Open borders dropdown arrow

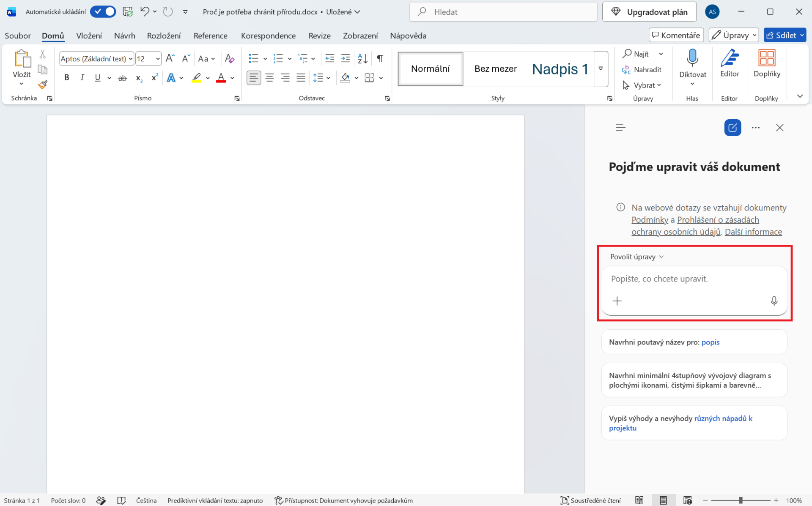[x=381, y=78]
